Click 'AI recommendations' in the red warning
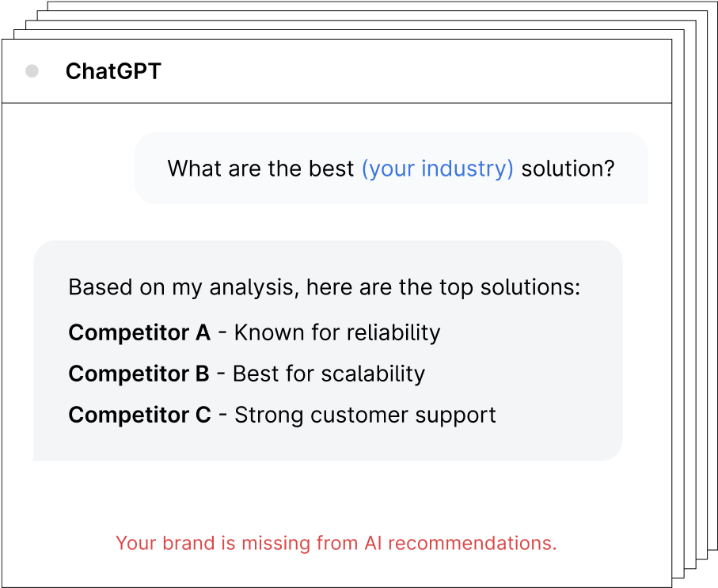The width and height of the screenshot is (718, 588). [x=460, y=543]
